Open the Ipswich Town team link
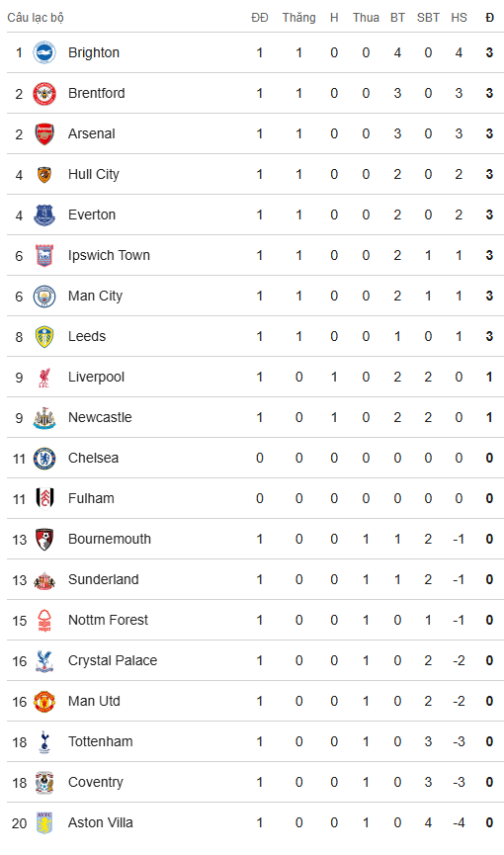The image size is (504, 855). point(109,255)
